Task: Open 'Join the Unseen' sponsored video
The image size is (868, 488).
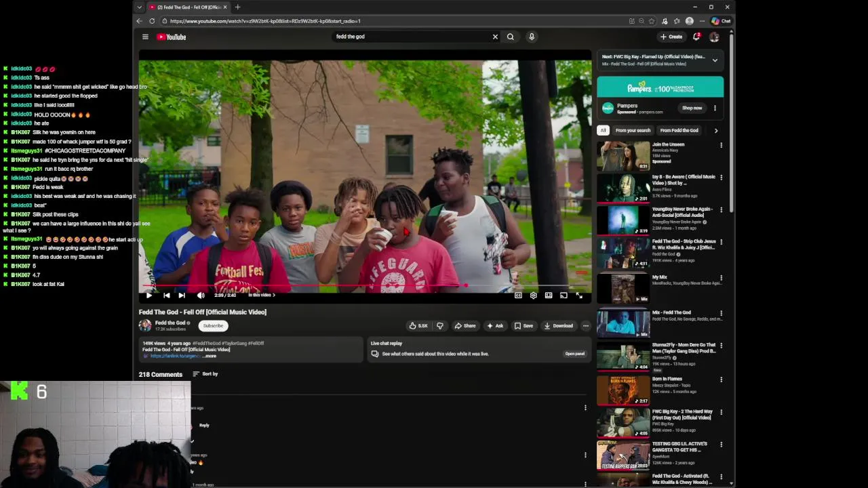Action: pos(623,156)
